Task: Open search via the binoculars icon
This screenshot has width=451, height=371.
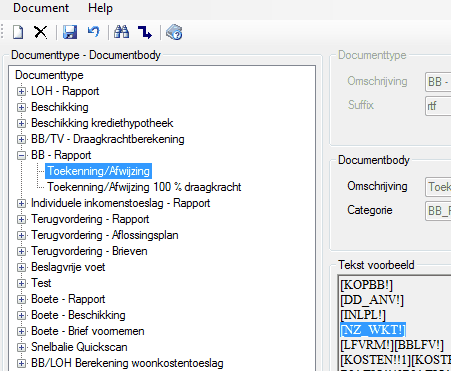Action: point(121,32)
